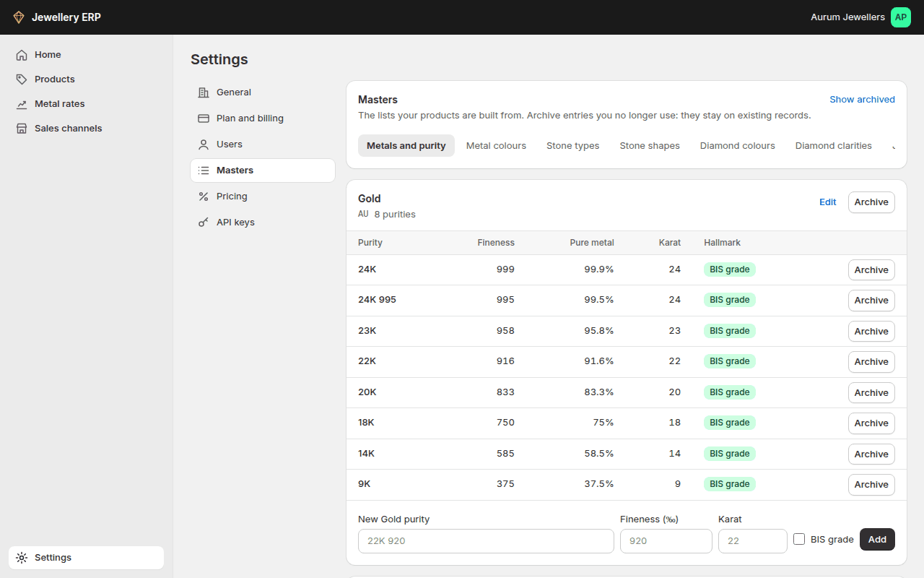Click the Plan and billing card icon

coord(204,118)
